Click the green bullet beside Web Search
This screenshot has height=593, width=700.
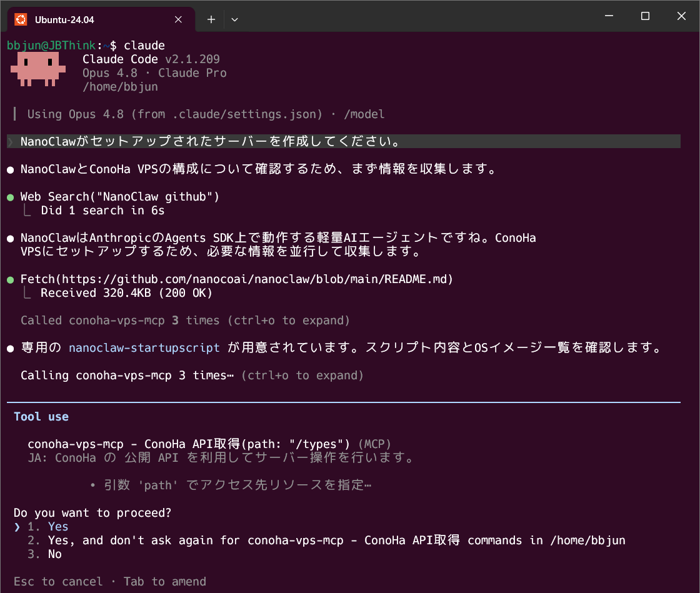click(10, 197)
